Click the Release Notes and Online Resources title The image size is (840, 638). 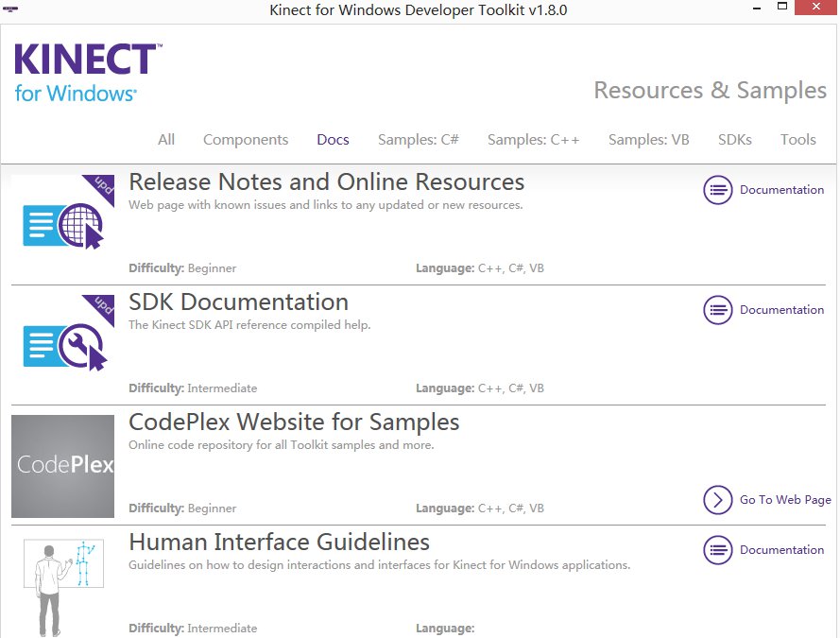pos(326,182)
